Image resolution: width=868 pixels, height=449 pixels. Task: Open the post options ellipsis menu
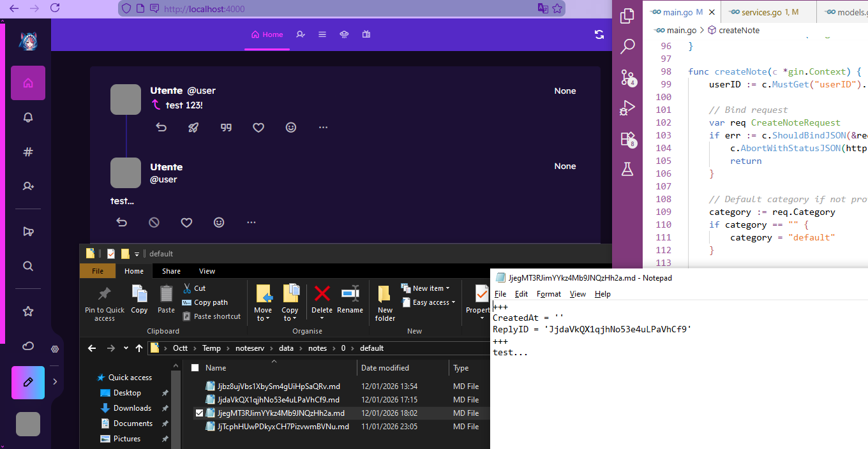coord(323,127)
